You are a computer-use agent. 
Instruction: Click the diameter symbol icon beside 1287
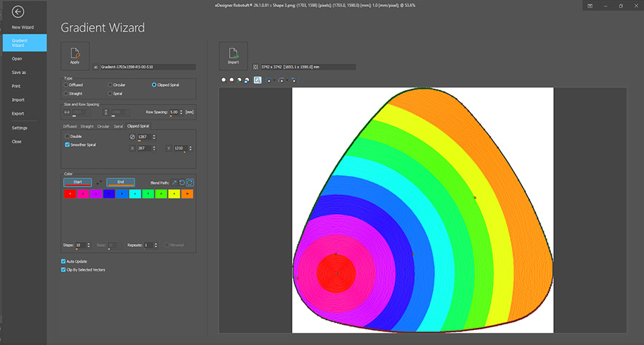pyautogui.click(x=132, y=137)
